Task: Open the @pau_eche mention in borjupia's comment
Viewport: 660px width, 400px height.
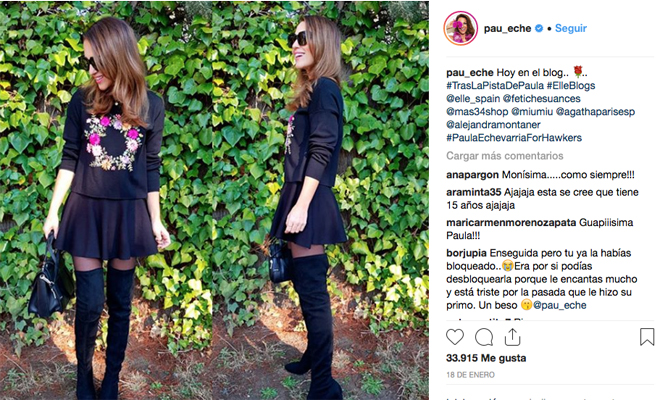Action: tap(559, 305)
